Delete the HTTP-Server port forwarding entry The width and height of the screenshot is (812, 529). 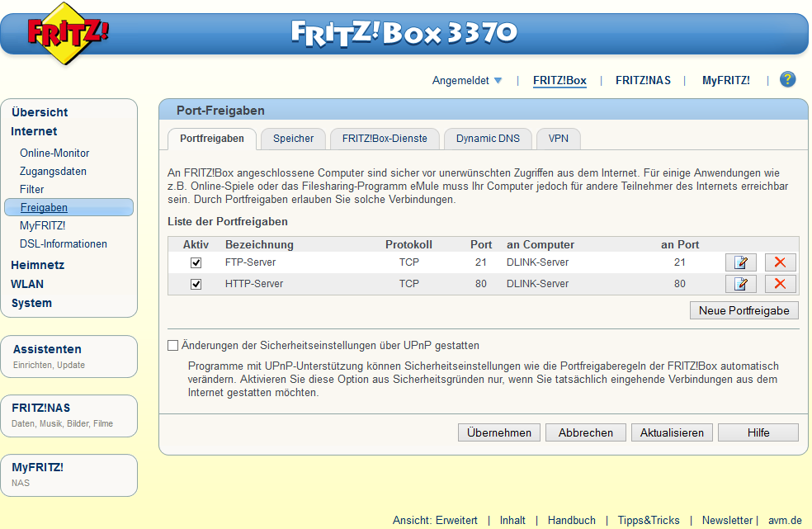pyautogui.click(x=780, y=284)
